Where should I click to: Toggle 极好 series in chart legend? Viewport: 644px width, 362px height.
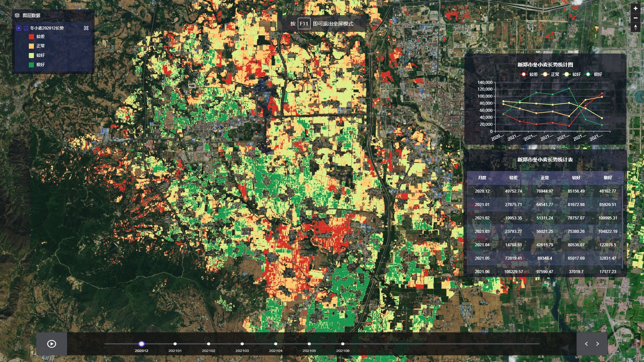593,74
